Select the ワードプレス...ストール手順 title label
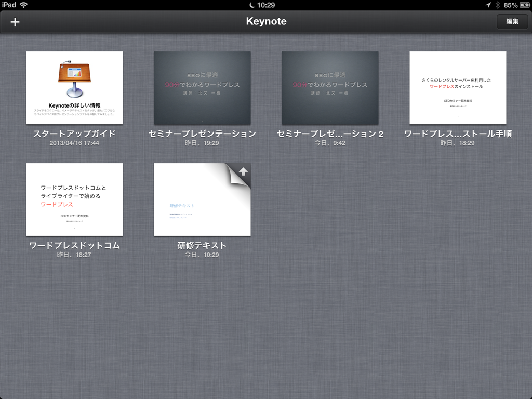 click(458, 134)
